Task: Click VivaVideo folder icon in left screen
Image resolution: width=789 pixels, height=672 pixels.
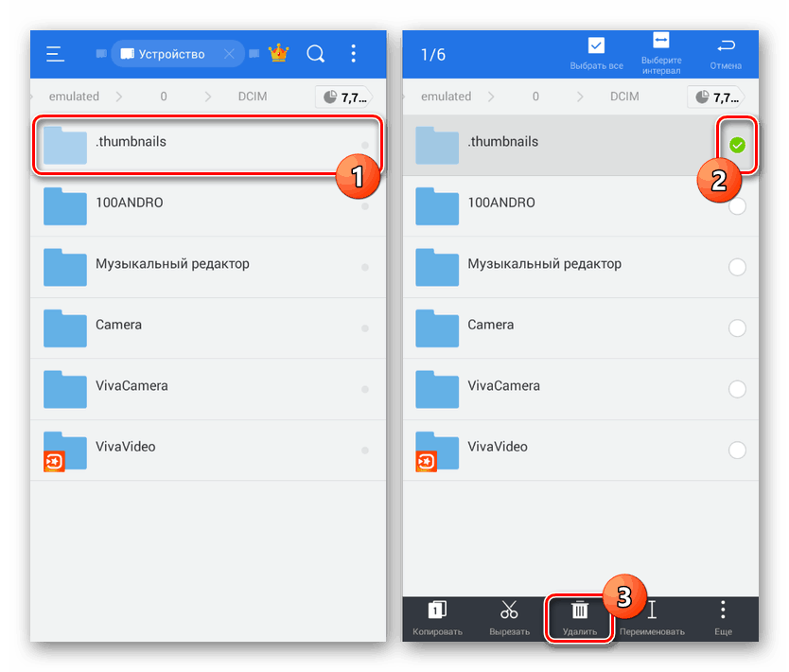Action: pyautogui.click(x=65, y=451)
